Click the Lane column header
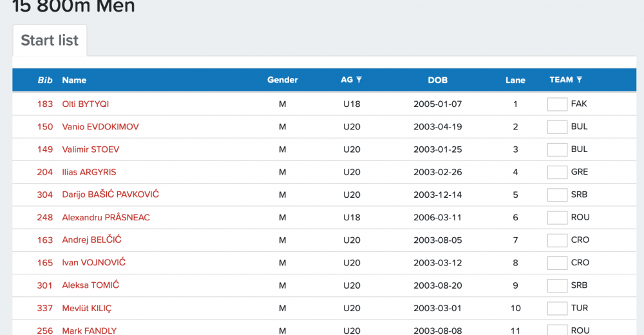Viewport: 644px width, 335px height. click(515, 81)
